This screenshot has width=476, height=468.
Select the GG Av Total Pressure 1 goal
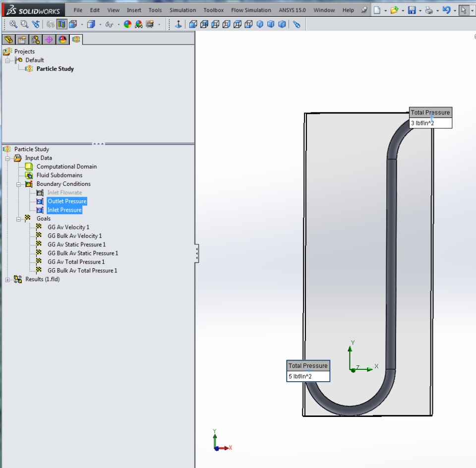point(76,262)
